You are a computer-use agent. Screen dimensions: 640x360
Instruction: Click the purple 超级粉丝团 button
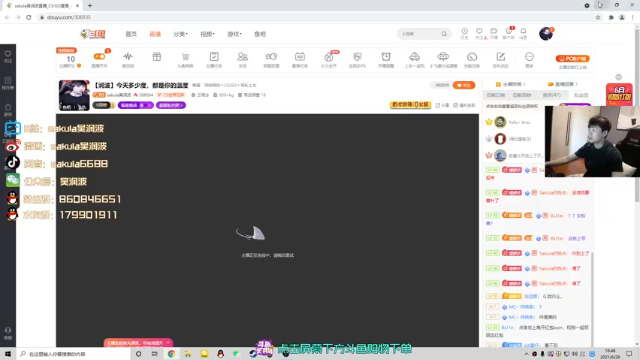tap(171, 105)
